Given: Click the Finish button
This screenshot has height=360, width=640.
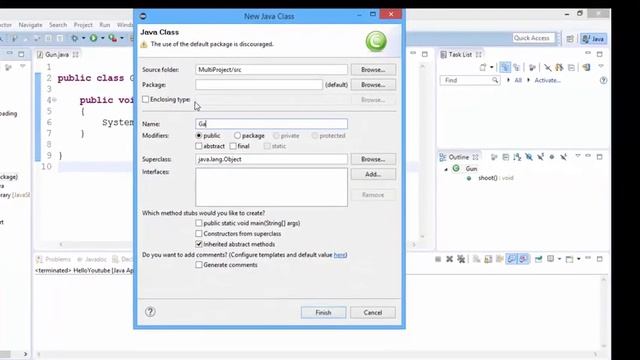Looking at the screenshot, I should pyautogui.click(x=323, y=313).
